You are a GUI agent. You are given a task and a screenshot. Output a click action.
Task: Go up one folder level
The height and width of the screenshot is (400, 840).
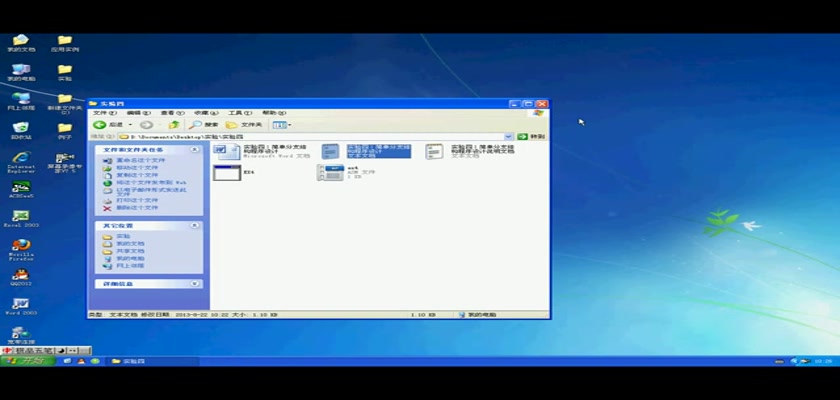[174, 125]
